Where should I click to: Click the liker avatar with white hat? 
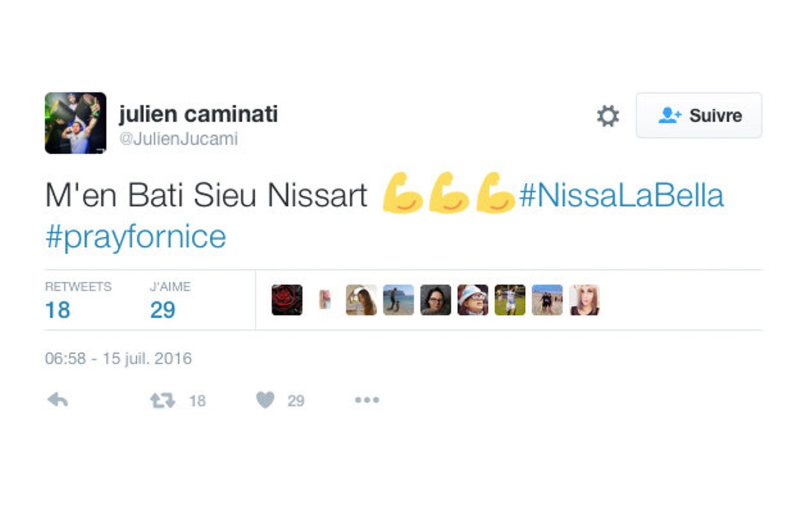point(473,300)
